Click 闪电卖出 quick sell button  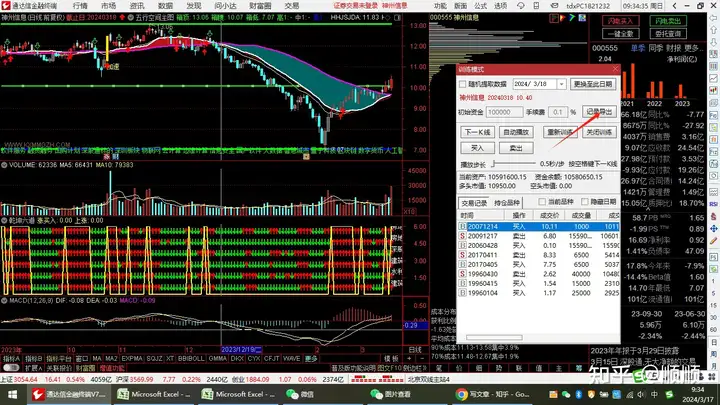[x=668, y=21]
